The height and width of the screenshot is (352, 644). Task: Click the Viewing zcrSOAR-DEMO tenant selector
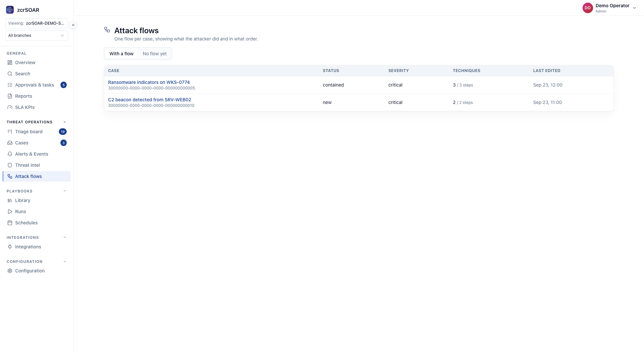tap(36, 23)
